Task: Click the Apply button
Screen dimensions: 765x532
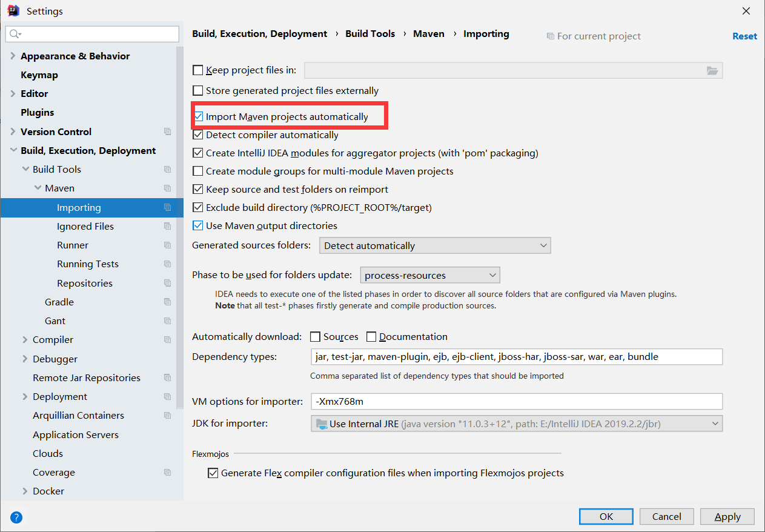Action: (727, 517)
